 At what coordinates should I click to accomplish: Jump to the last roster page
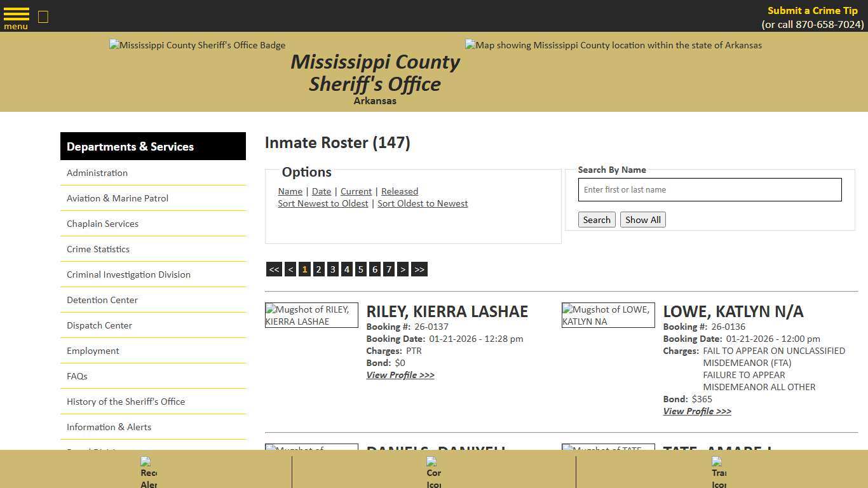click(419, 269)
